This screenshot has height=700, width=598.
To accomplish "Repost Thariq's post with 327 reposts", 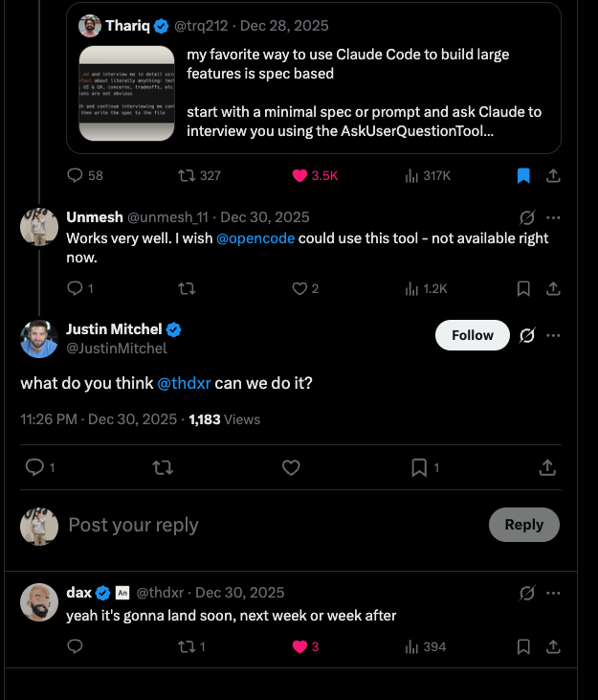I will [x=188, y=175].
